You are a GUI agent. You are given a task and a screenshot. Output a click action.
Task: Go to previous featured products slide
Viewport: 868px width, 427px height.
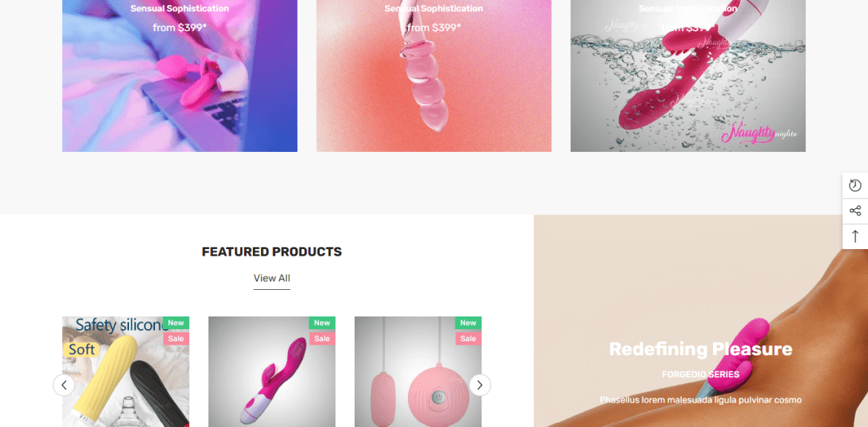point(64,385)
